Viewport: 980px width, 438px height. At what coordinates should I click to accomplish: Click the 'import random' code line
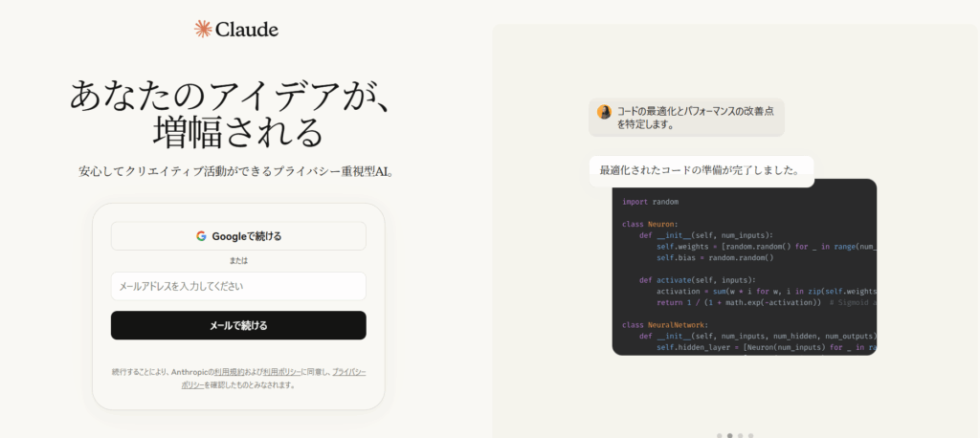tap(650, 202)
